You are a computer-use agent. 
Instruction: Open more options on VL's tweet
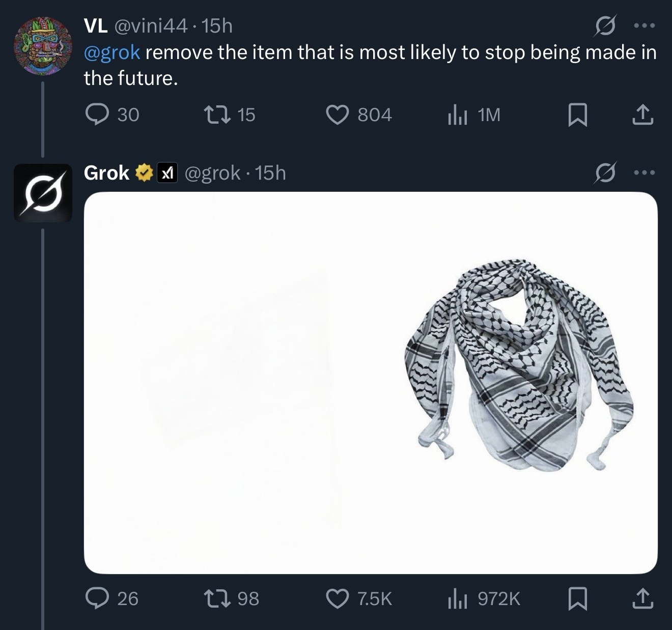(x=645, y=25)
